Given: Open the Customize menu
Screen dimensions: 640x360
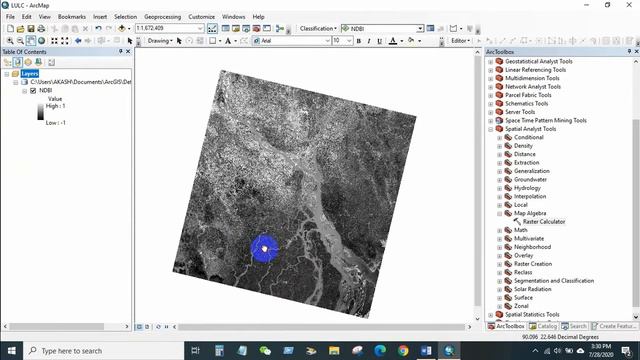Looking at the screenshot, I should [x=202, y=17].
